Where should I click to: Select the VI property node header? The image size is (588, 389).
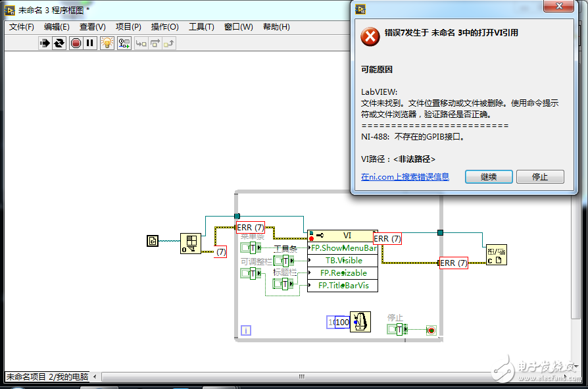pos(343,236)
